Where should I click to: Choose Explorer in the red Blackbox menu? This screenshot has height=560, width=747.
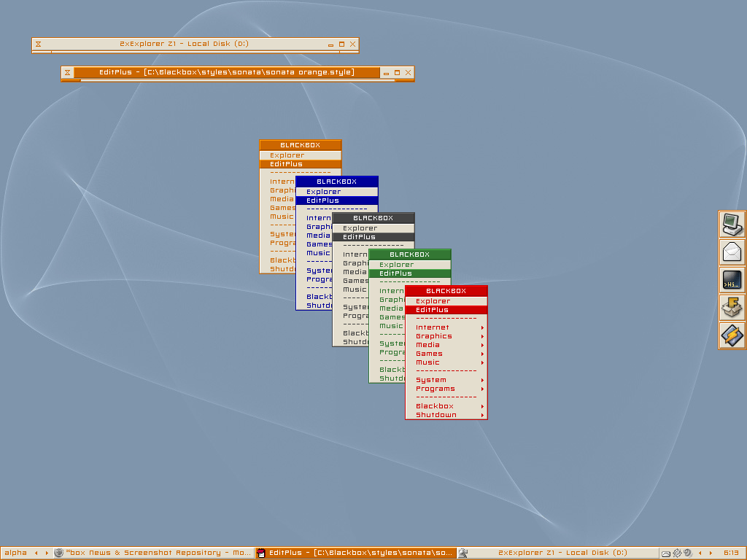click(446, 301)
